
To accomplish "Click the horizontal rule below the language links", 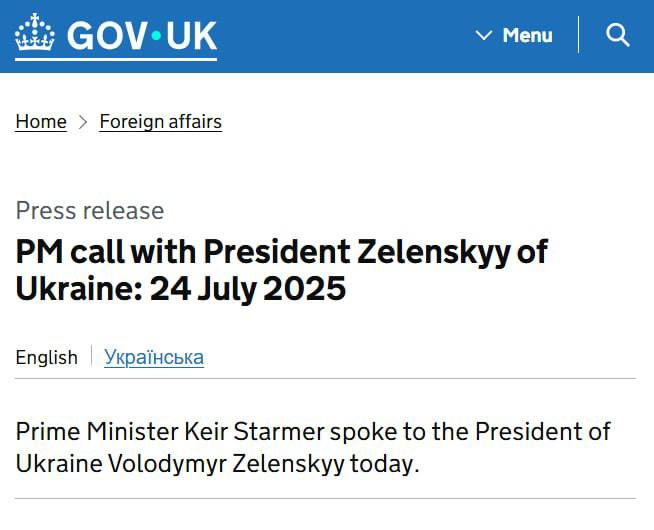I will [325, 379].
